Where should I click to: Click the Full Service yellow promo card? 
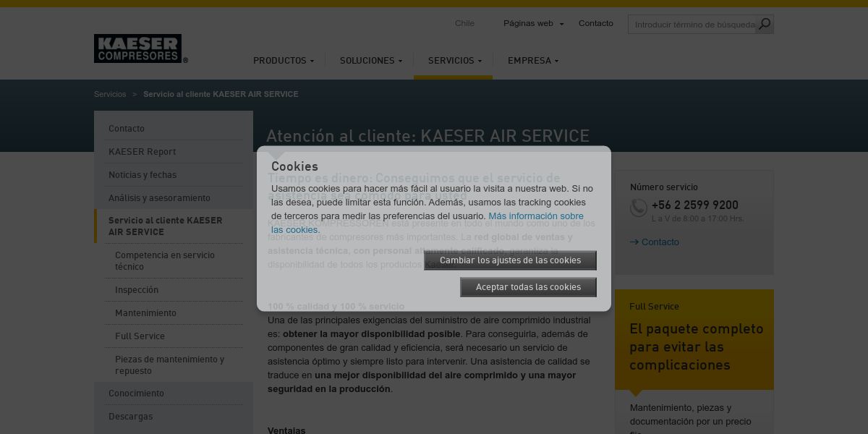[694, 339]
